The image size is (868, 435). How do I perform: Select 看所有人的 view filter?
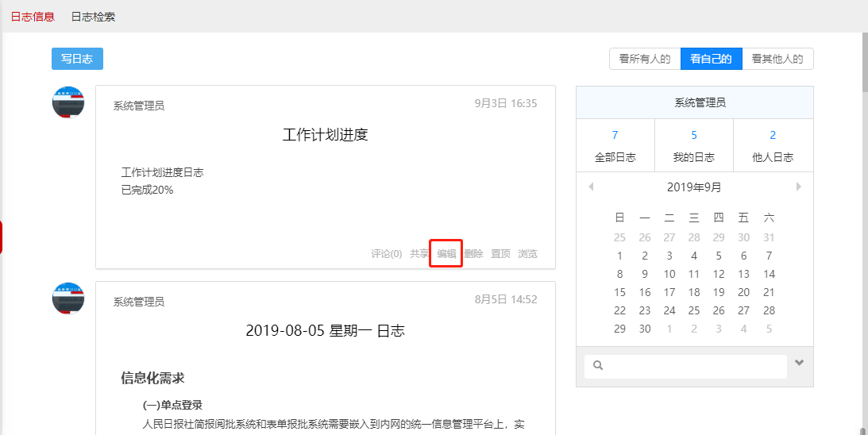[x=644, y=59]
